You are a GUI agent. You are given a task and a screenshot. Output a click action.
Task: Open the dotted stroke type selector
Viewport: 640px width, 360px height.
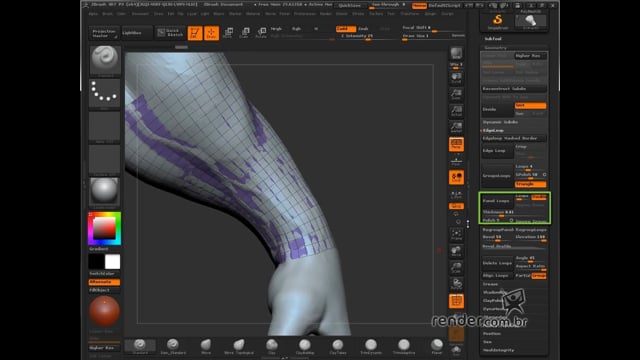pos(104,93)
